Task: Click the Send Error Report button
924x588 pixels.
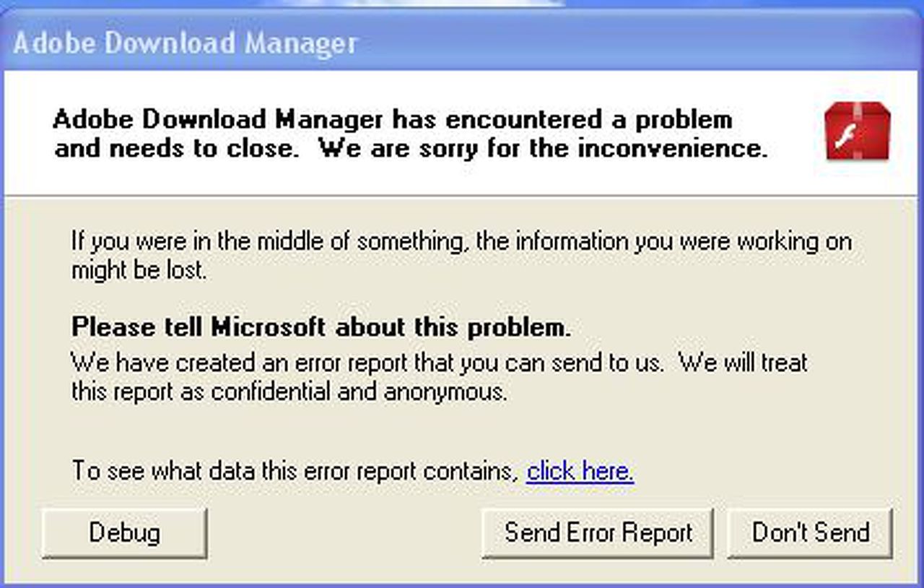Action: tap(598, 533)
